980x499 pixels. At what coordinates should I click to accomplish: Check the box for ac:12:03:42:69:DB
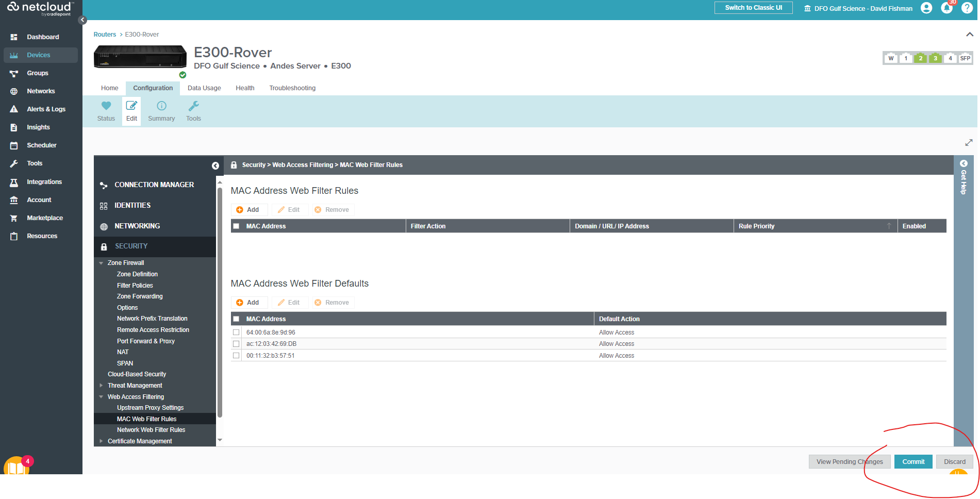(236, 344)
